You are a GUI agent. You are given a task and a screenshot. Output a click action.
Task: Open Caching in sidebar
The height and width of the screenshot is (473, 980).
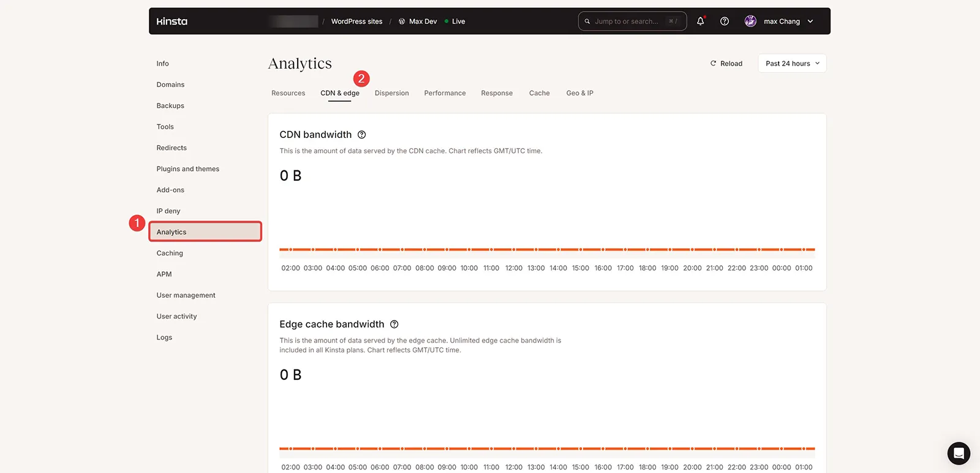pos(170,253)
